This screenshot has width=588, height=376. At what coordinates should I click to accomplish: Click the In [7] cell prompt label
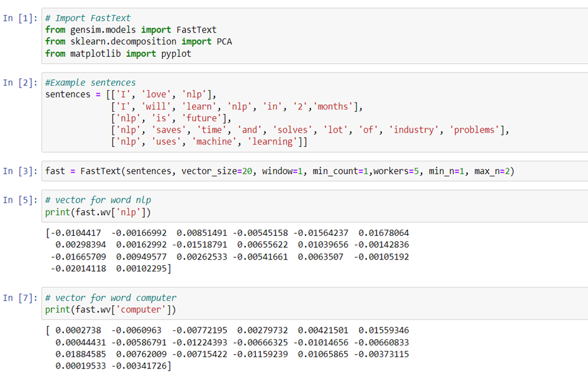pyautogui.click(x=20, y=298)
